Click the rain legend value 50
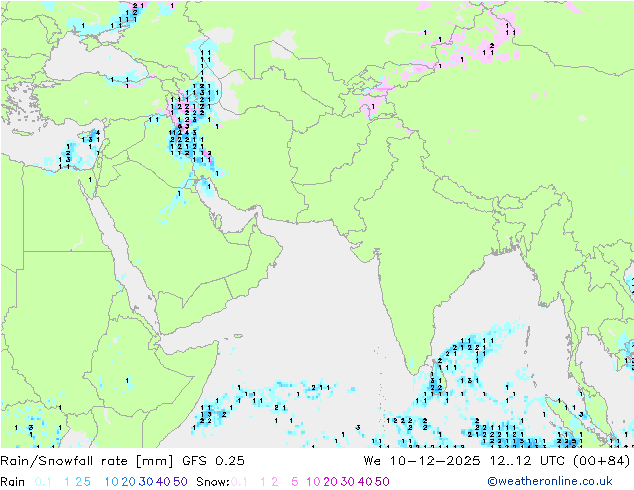 (180, 482)
